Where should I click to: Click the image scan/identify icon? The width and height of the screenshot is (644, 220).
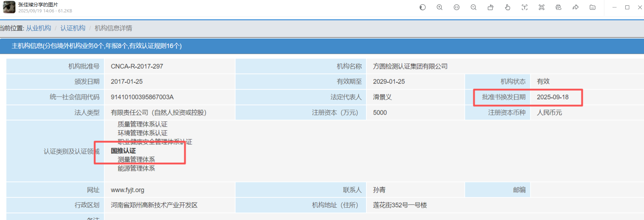point(541,7)
